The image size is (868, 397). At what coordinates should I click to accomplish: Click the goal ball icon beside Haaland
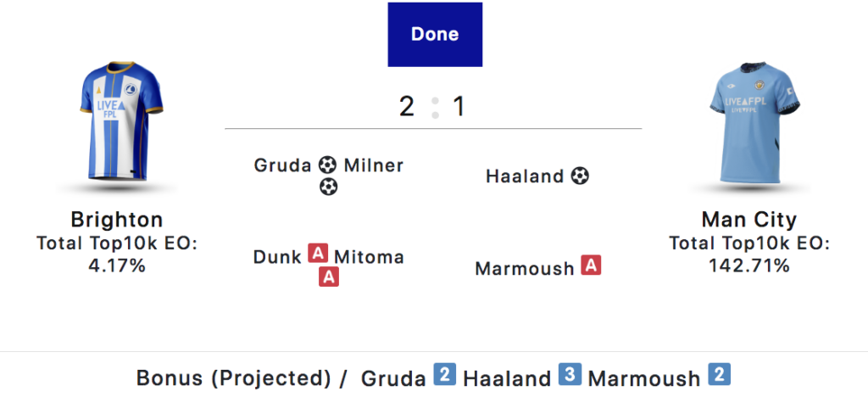pos(580,176)
